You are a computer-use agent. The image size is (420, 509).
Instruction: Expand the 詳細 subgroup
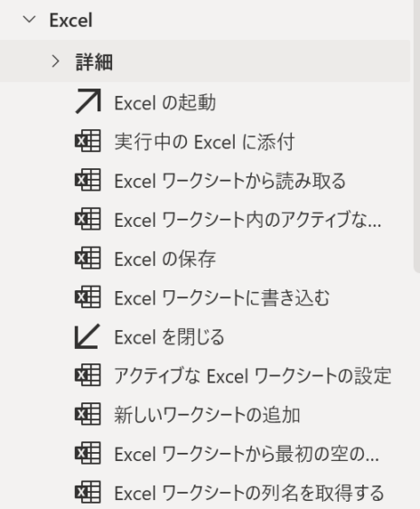56,61
